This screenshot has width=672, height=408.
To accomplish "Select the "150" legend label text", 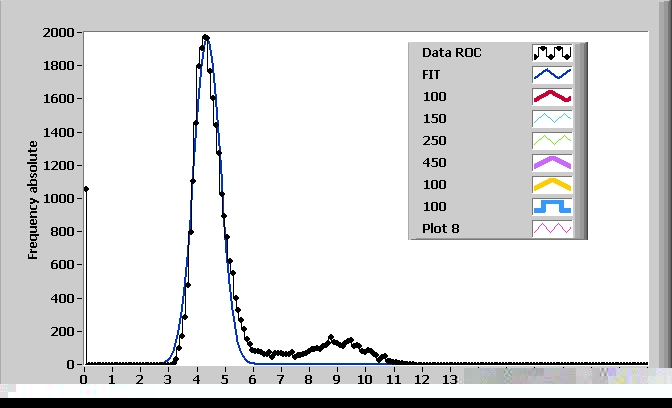I will tap(434, 118).
